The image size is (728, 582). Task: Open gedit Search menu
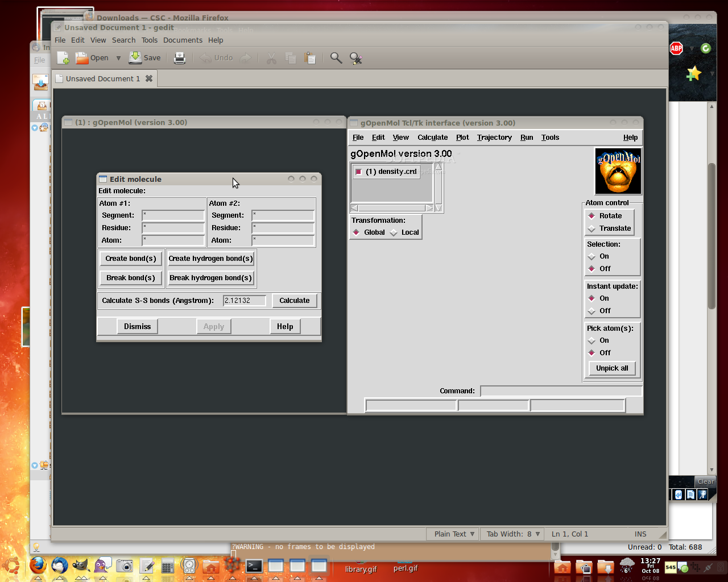(123, 40)
